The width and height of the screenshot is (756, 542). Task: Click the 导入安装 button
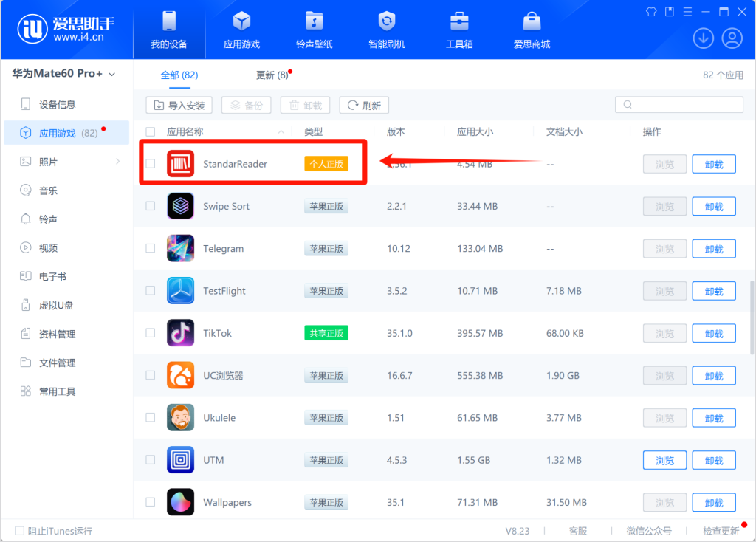point(179,105)
